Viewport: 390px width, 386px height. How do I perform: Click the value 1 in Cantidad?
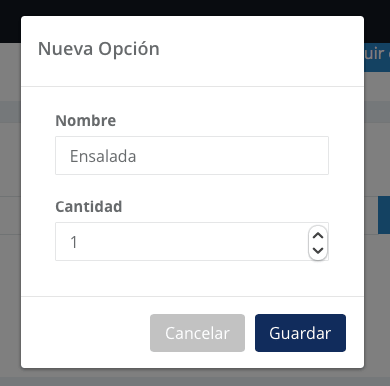click(x=74, y=242)
